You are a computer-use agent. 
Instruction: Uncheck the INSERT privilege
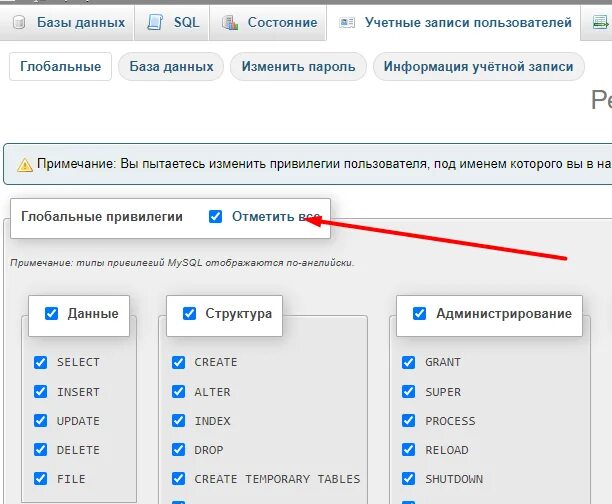pos(40,392)
